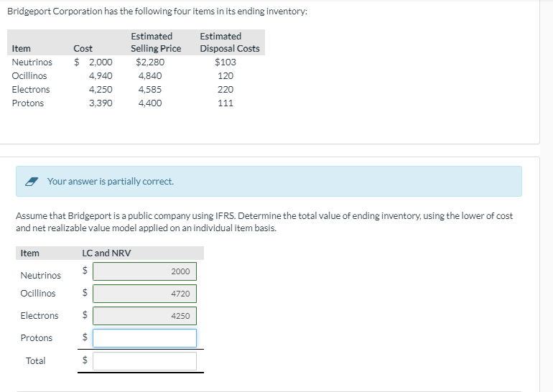
Task: Click Electrons disposal cost 220
Action: point(226,90)
